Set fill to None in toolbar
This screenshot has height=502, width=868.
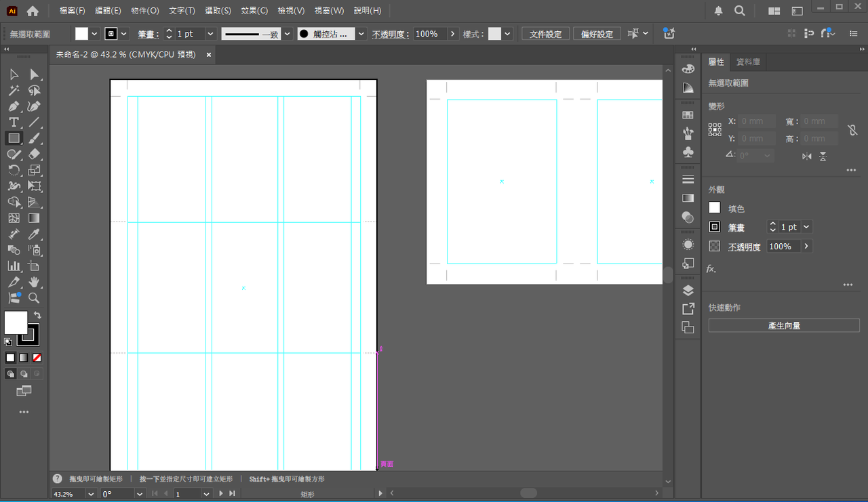(37, 358)
